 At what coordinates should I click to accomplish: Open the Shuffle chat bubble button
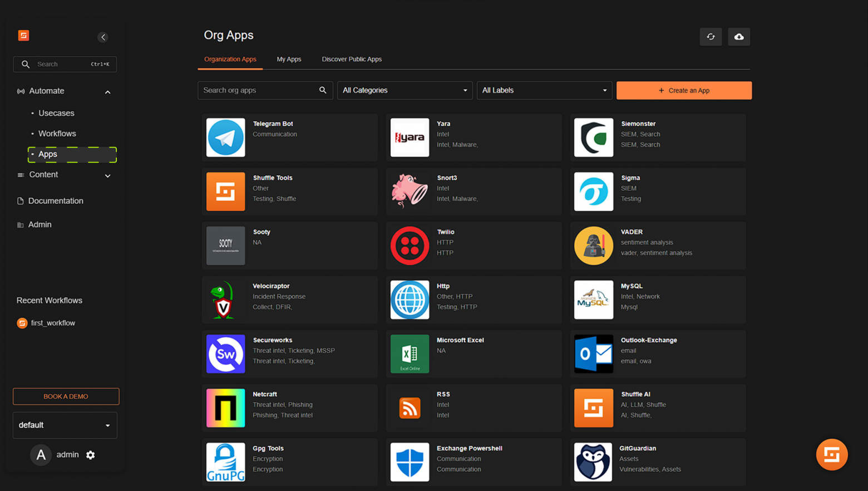point(832,454)
